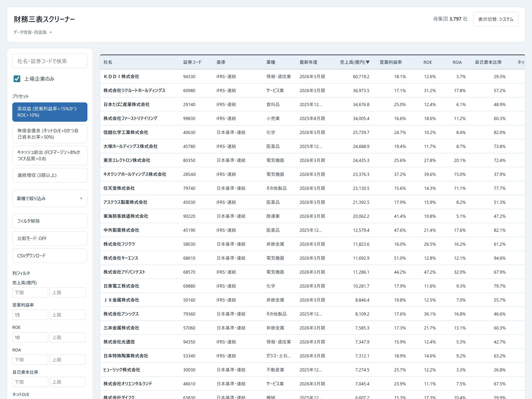Select 東京エレクトロン株式会社 company name
This screenshot has width=532, height=399.
click(127, 160)
